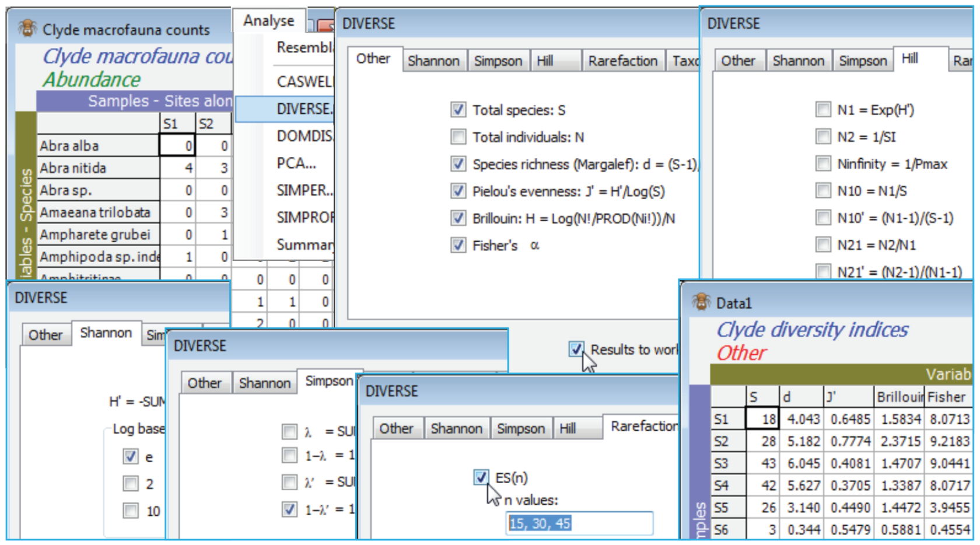This screenshot has width=980, height=545.
Task: Select Other tab in bottom-left Shannon dialog
Action: point(45,335)
